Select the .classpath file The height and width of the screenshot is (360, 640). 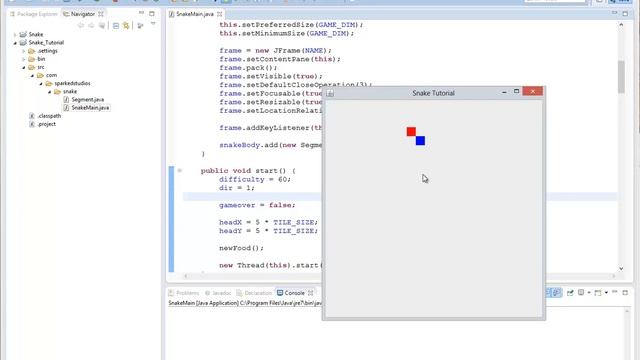(45, 116)
